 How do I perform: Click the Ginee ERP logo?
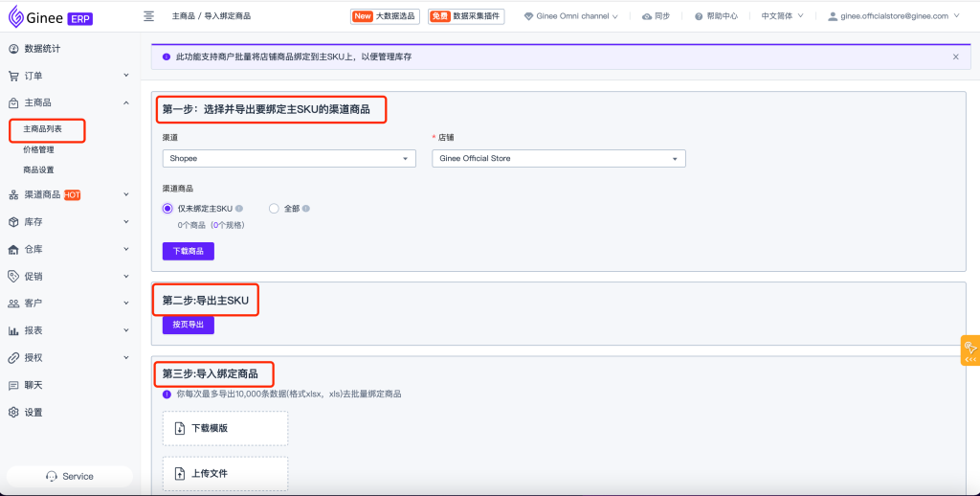tap(50, 17)
